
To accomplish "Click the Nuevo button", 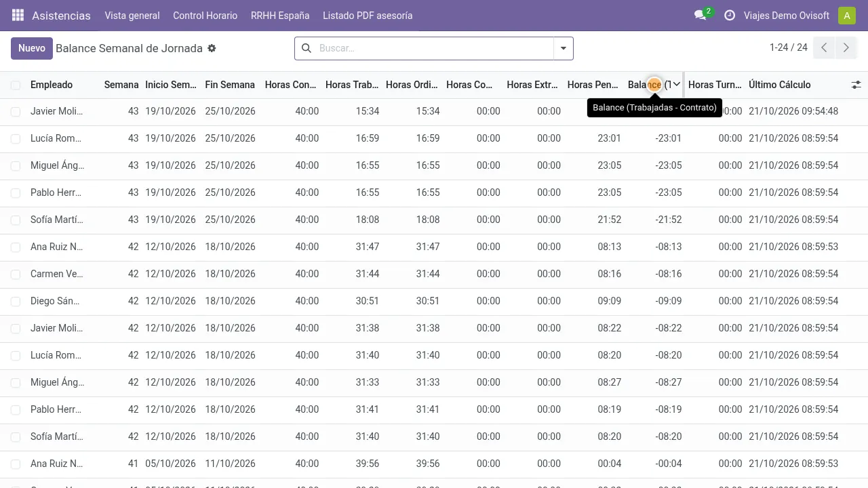I will click(x=32, y=48).
